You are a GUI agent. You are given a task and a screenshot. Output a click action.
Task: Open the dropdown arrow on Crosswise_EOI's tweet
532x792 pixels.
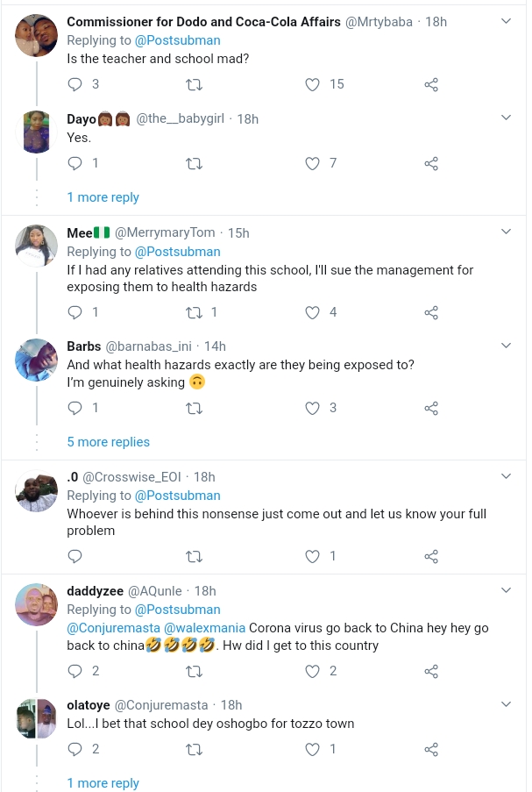click(506, 477)
